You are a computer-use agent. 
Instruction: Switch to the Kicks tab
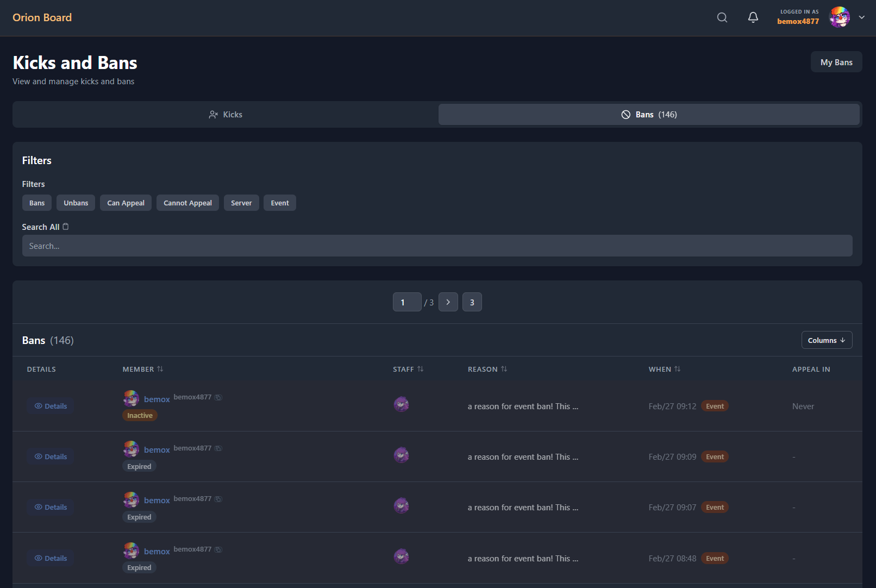tap(226, 115)
